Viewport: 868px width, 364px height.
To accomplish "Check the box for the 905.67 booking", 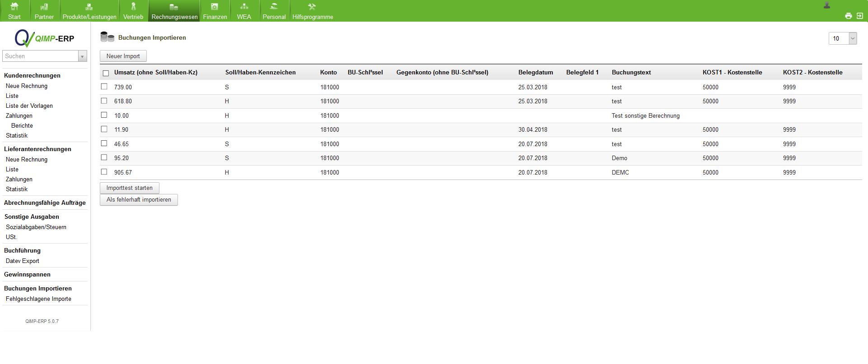I will (104, 172).
